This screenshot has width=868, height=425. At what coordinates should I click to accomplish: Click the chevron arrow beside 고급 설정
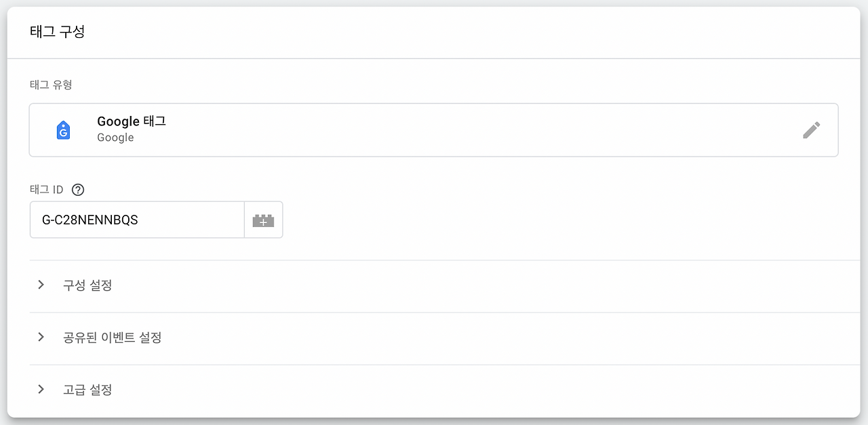[41, 389]
